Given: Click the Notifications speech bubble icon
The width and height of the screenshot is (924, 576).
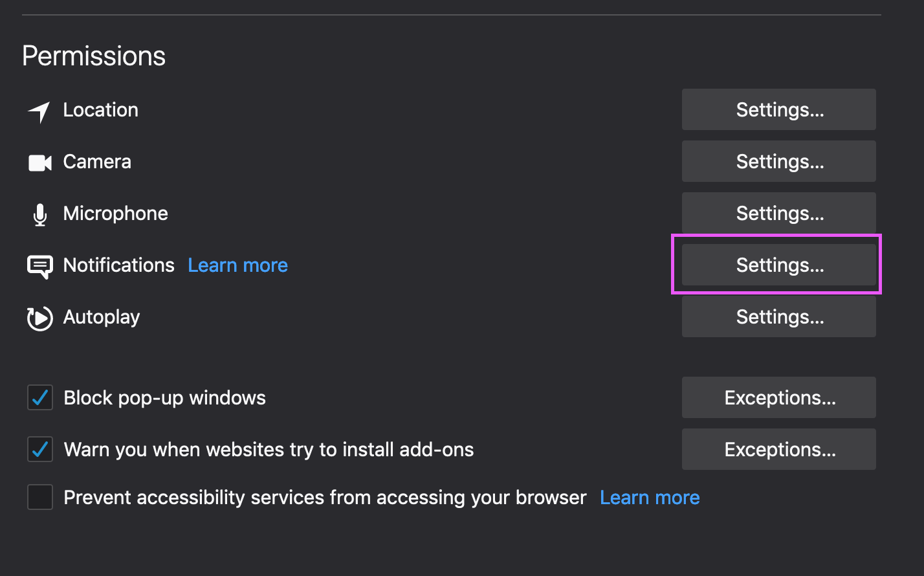Looking at the screenshot, I should coord(39,266).
